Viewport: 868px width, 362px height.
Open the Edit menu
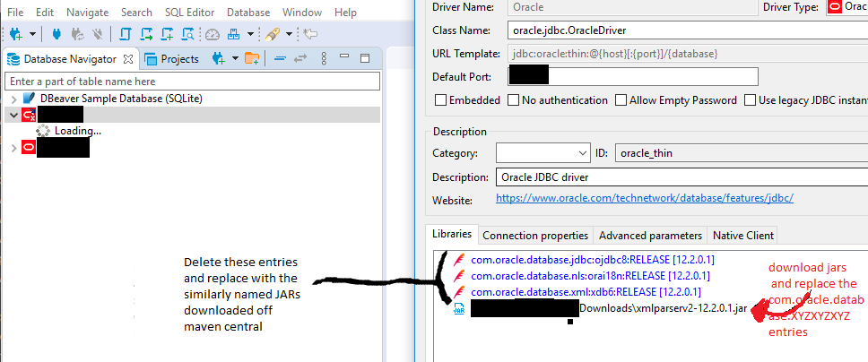44,13
